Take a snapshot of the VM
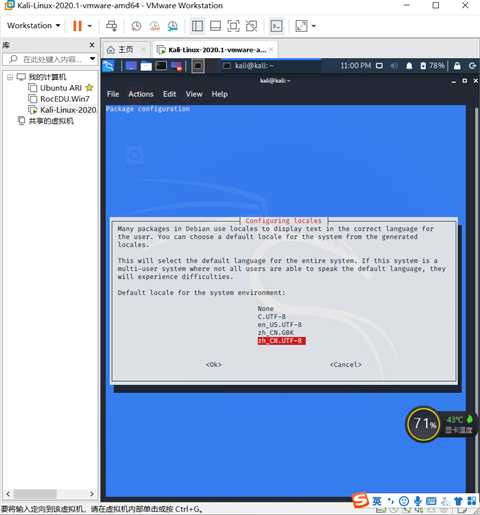 click(136, 26)
